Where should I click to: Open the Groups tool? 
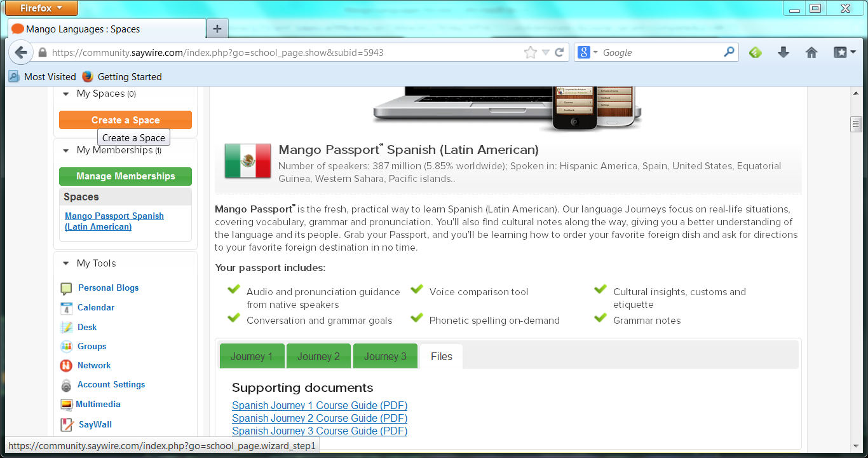(x=93, y=346)
